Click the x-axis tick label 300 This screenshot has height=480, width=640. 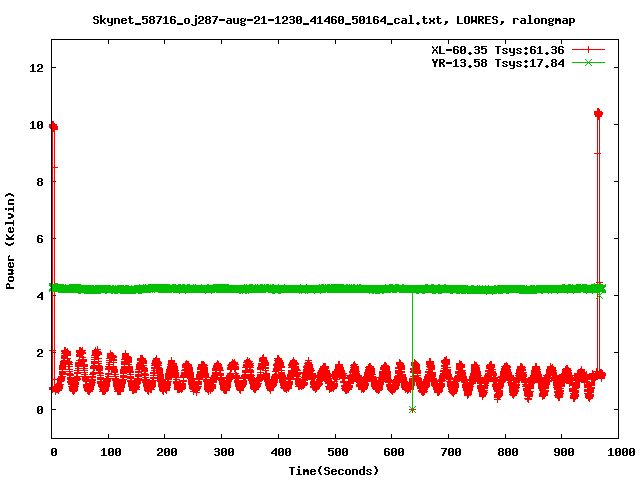(x=224, y=452)
